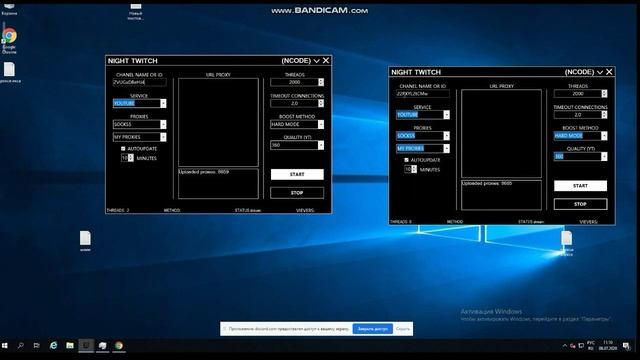Viewport: 640px width, 360px height.
Task: Select the file icon below the left Night Twitch window
Action: 85,241
